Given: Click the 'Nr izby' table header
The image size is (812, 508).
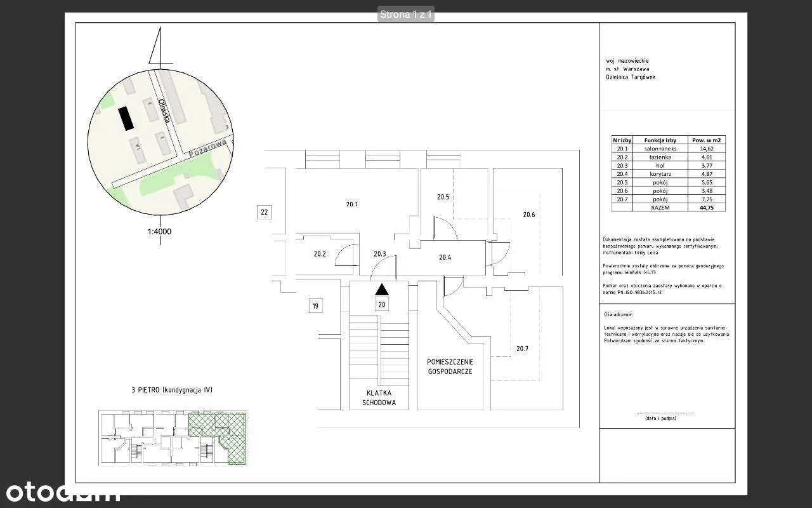Looking at the screenshot, I should coord(622,140).
